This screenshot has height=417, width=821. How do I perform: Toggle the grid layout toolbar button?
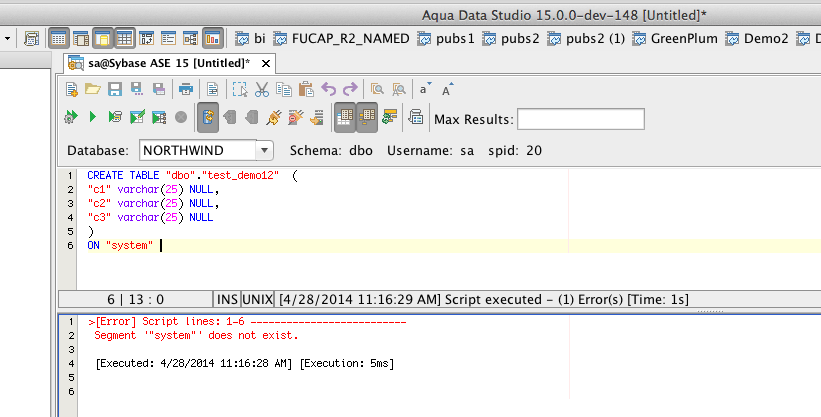tap(125, 38)
